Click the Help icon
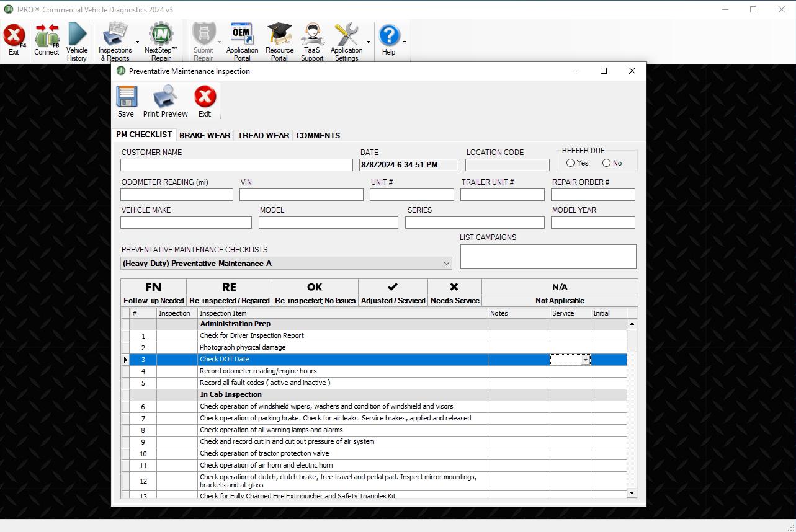 click(390, 39)
